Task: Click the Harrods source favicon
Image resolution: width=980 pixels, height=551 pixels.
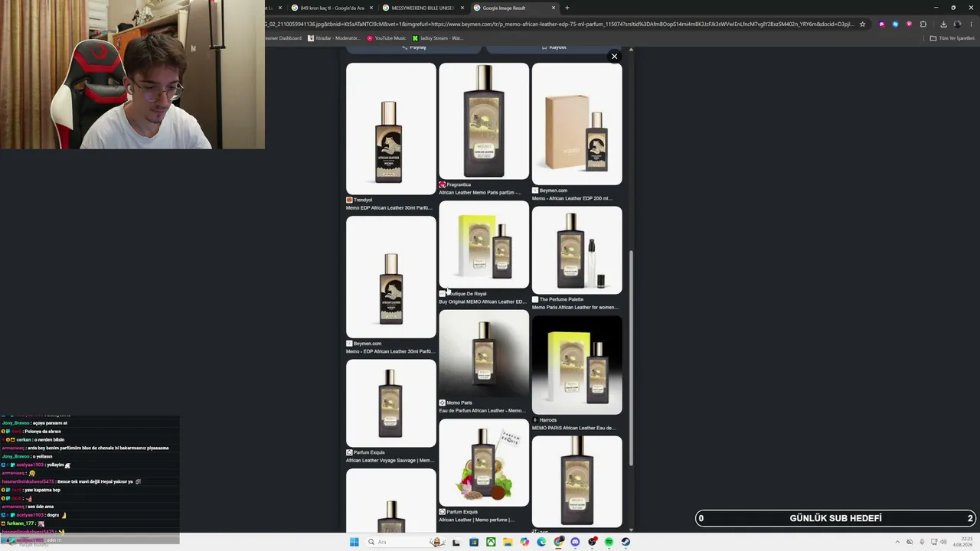Action: tap(535, 420)
